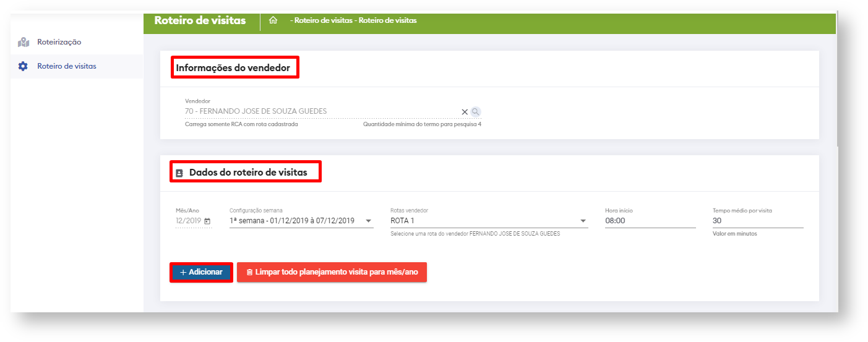
Task: Click the Roteiro de visitas gear icon
Action: pyautogui.click(x=24, y=66)
